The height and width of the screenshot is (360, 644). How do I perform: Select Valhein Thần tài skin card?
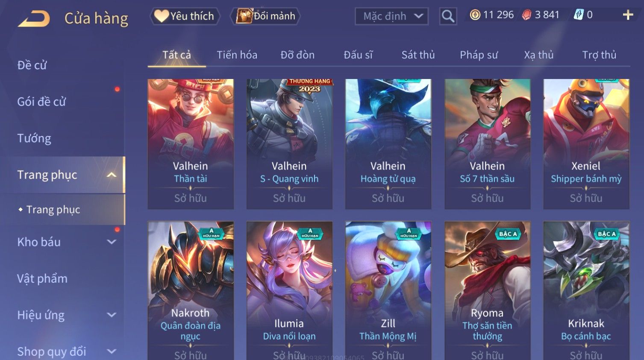pos(191,144)
